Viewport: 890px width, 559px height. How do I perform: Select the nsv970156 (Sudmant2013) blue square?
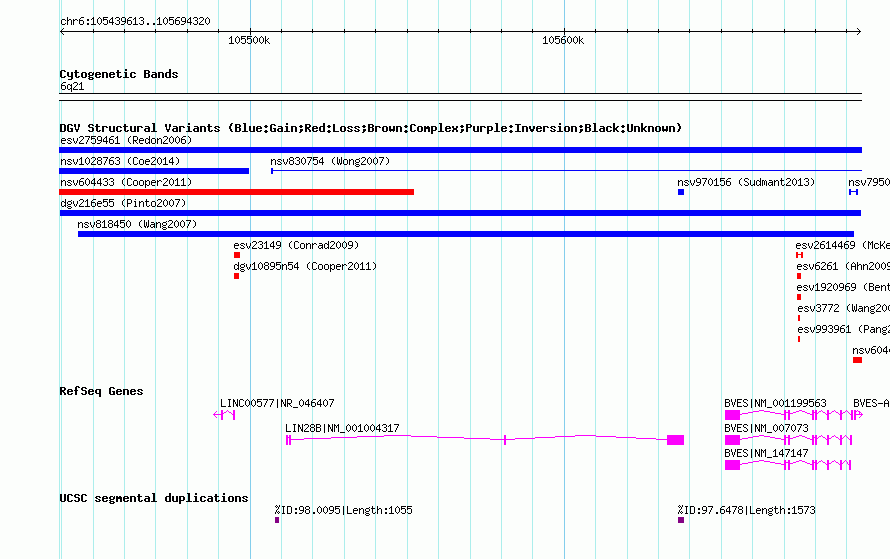click(681, 192)
